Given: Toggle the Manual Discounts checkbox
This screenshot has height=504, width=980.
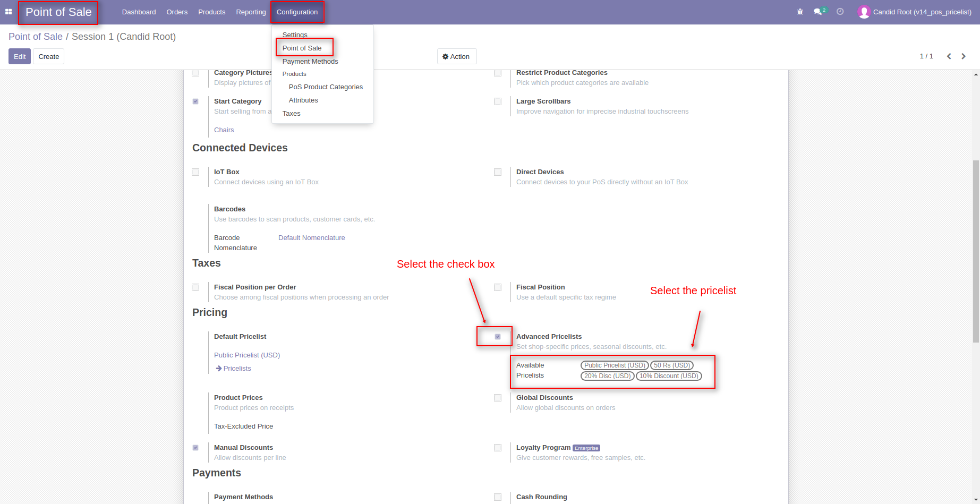Looking at the screenshot, I should [x=195, y=448].
